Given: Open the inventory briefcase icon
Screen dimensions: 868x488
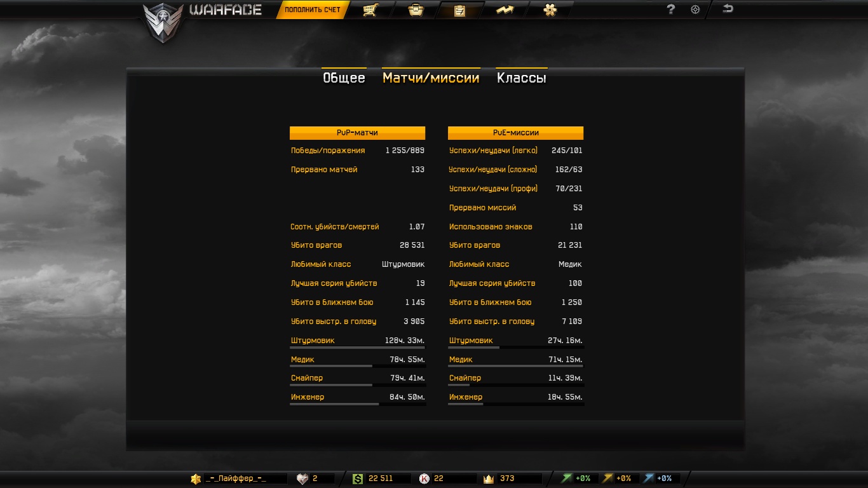Looking at the screenshot, I should (x=416, y=10).
